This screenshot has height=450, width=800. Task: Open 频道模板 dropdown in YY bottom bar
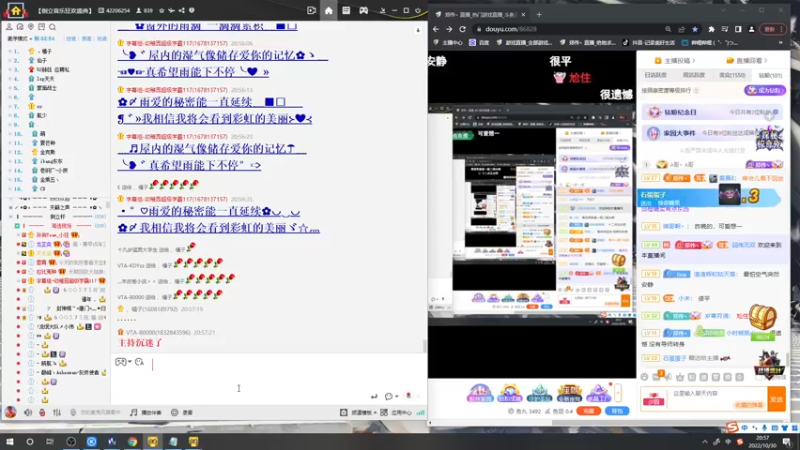pyautogui.click(x=359, y=412)
